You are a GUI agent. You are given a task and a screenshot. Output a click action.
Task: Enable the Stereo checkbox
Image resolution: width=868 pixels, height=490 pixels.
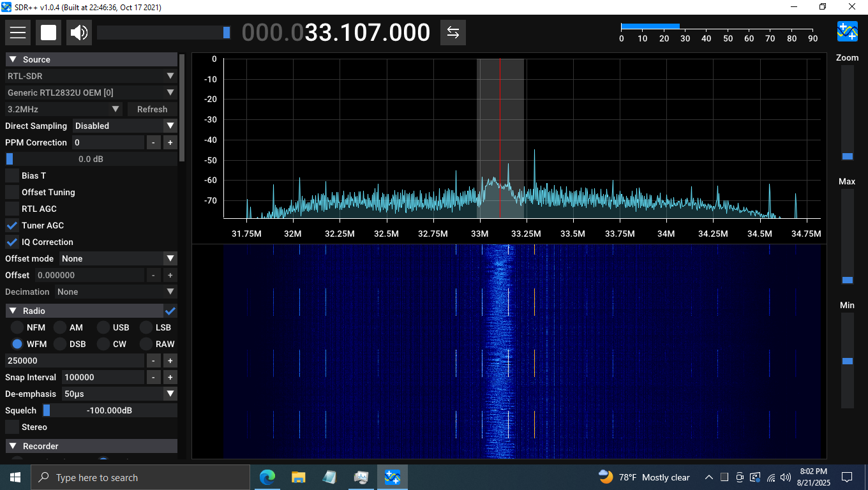click(12, 427)
